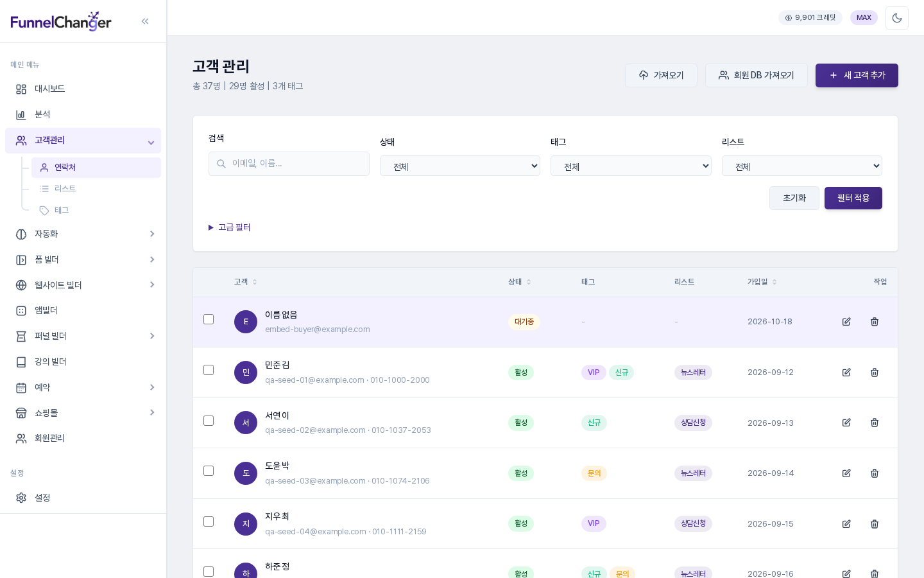Edit the 도윤 박 customer row
This screenshot has height=578, width=924.
coord(846,473)
